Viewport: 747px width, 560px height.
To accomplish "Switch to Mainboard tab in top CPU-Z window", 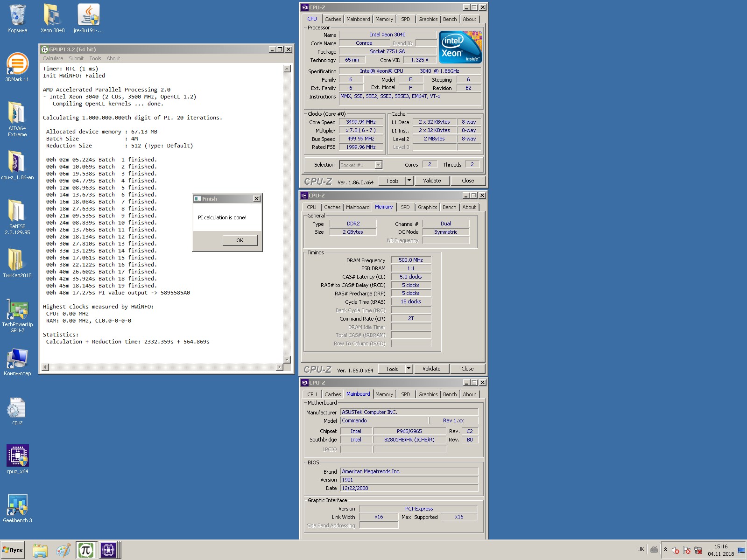I will (358, 19).
